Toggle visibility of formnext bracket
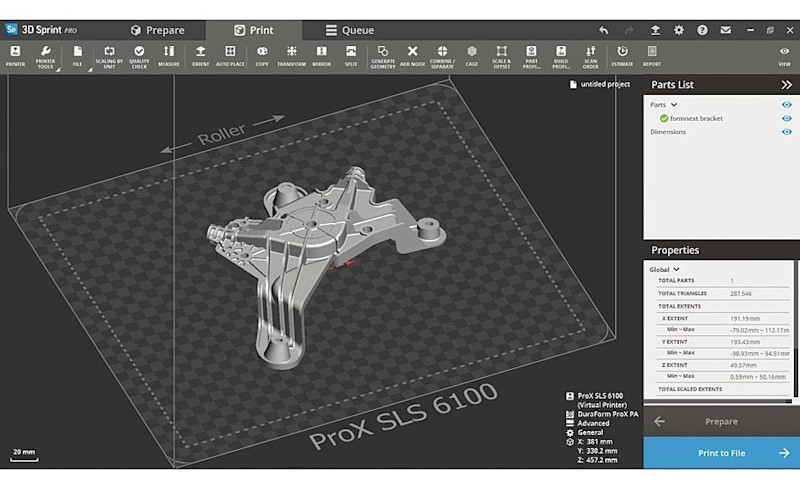800x489 pixels. (787, 118)
